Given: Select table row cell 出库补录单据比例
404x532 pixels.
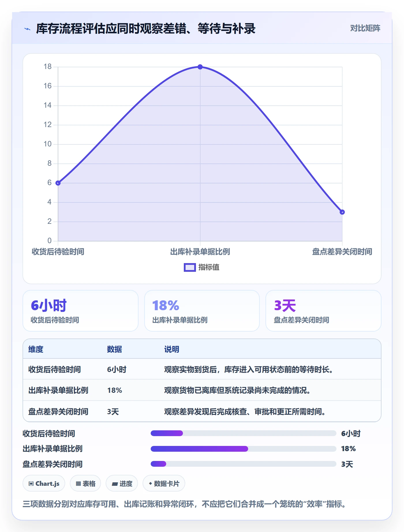Looking at the screenshot, I should 58,390.
